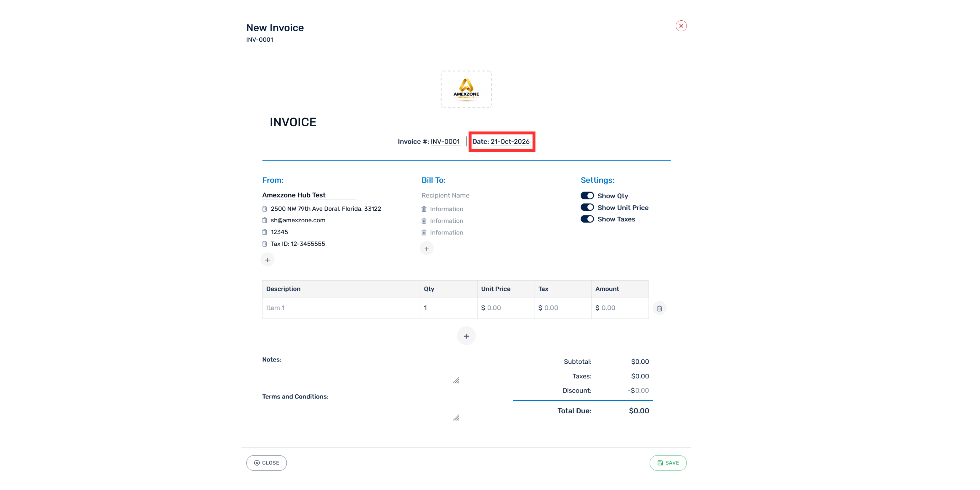
Task: Add a new item row to the table
Action: (466, 336)
